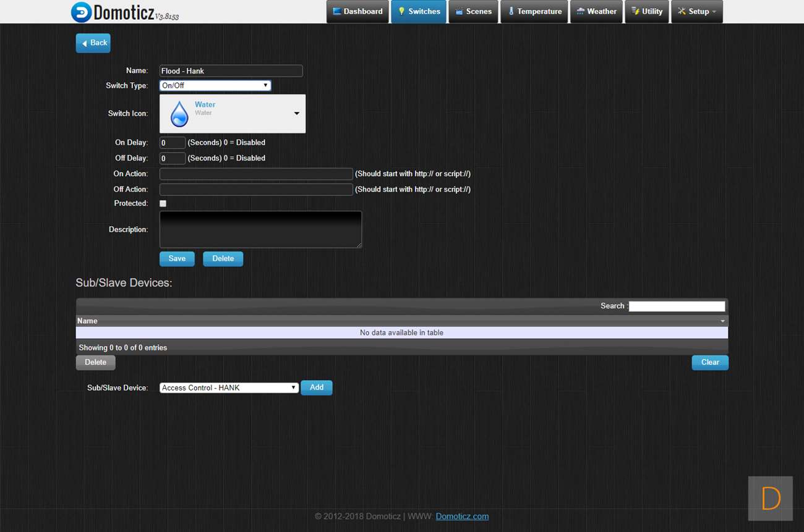Click the orange D badge icon
804x532 pixels.
pos(770,498)
